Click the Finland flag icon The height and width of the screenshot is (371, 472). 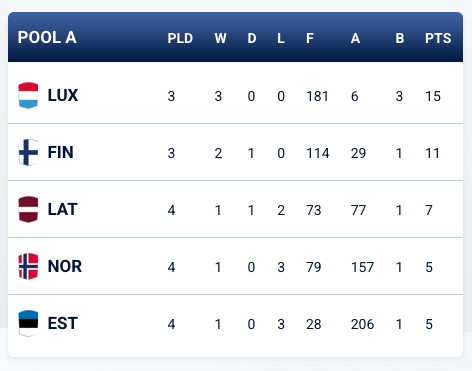pyautogui.click(x=28, y=152)
